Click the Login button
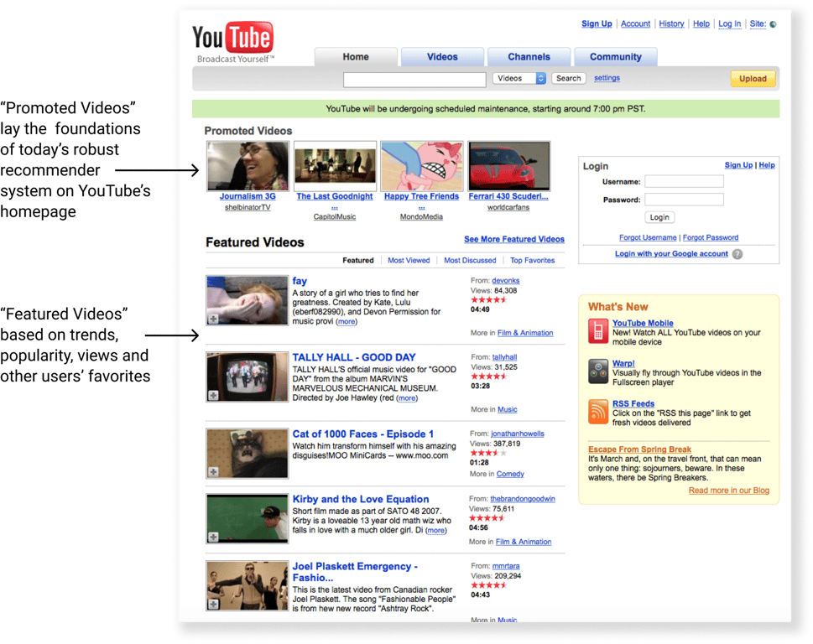The width and height of the screenshot is (813, 644). 659,218
